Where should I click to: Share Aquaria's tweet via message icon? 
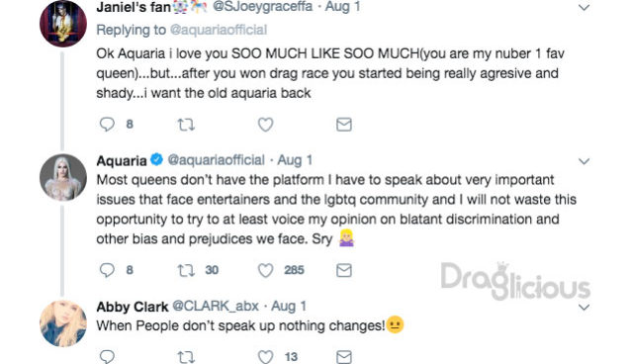pos(344,270)
